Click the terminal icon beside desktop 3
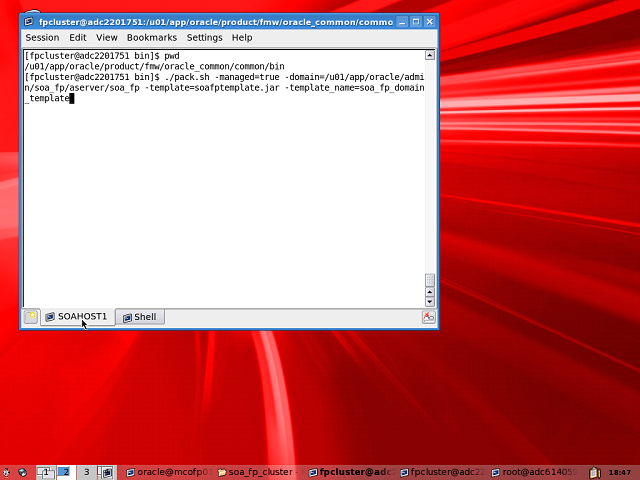Screen dimensions: 640x480 pyautogui.click(x=106, y=471)
